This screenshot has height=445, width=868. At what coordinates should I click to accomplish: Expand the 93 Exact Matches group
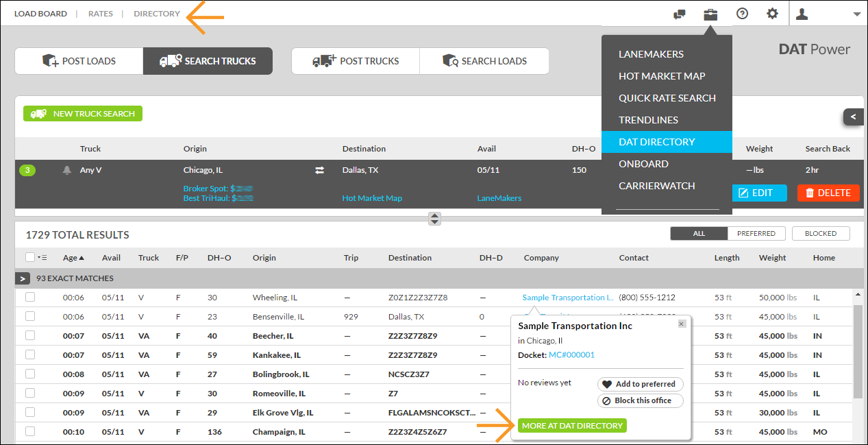(22, 278)
